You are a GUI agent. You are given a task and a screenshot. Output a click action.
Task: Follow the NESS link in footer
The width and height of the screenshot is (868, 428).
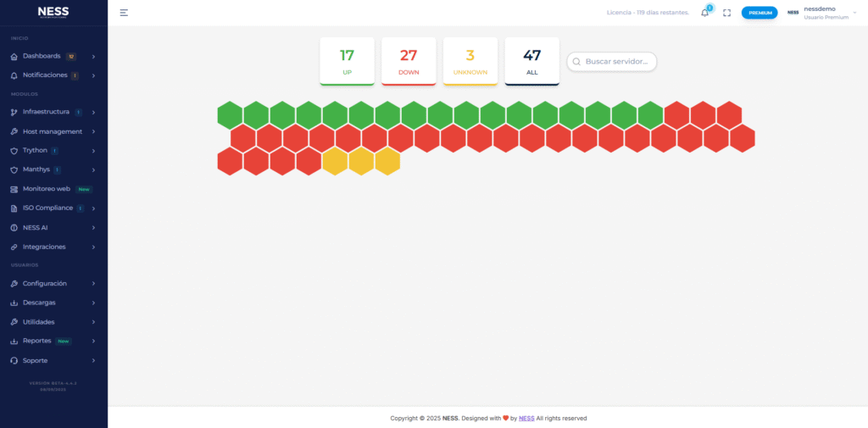[x=526, y=418]
